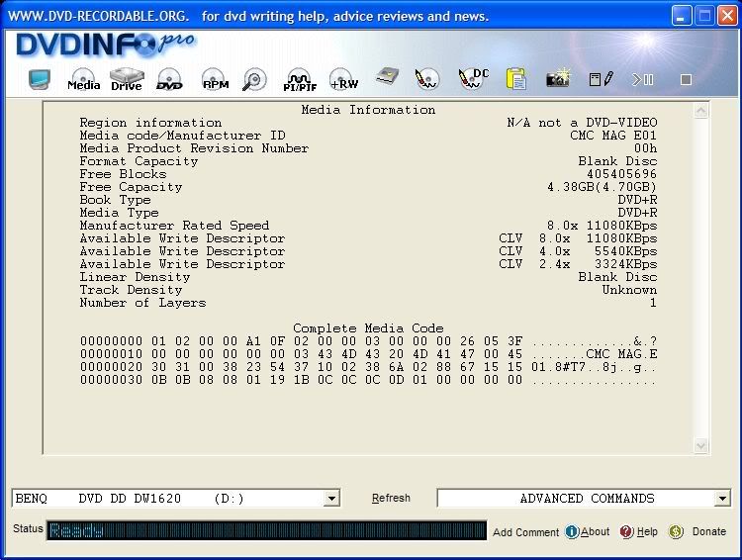
Task: Click the 'Track Density' label
Action: 131,290
